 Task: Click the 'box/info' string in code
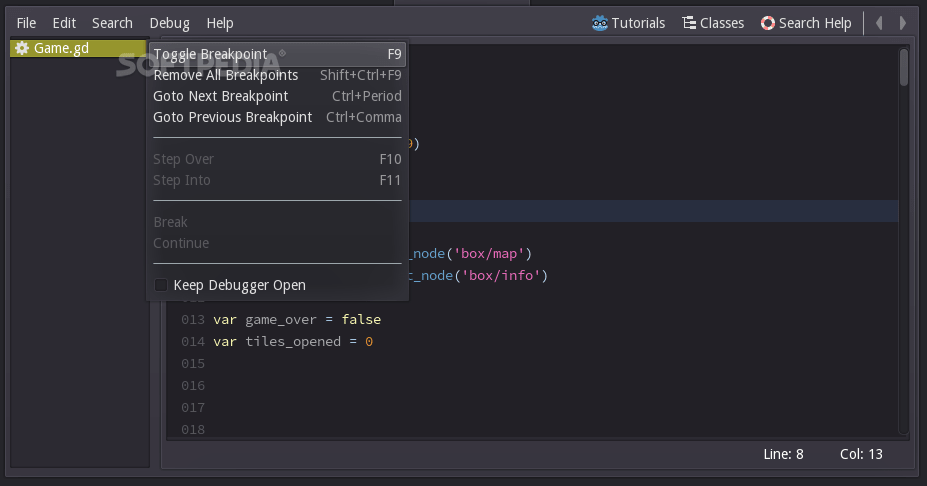(x=501, y=276)
